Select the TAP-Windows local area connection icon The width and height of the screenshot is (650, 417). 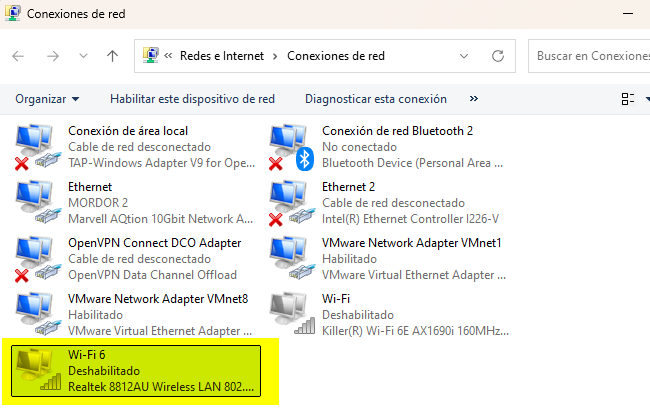(x=36, y=147)
